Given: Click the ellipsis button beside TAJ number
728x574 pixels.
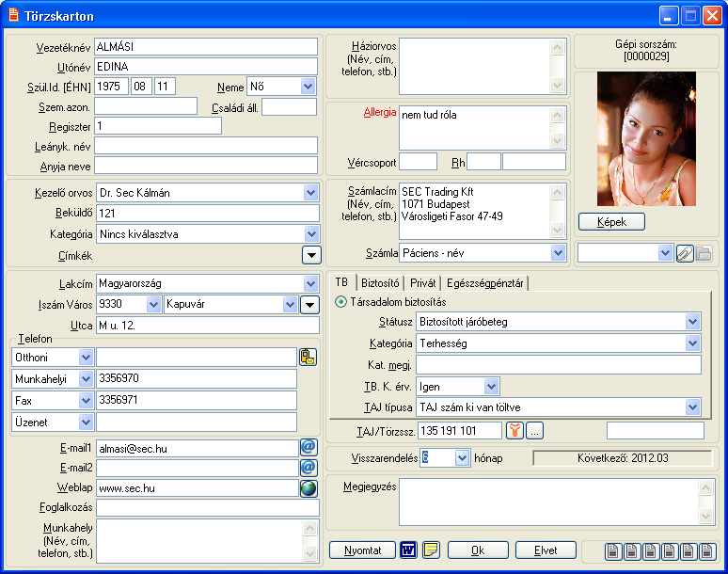Looking at the screenshot, I should coord(534,431).
